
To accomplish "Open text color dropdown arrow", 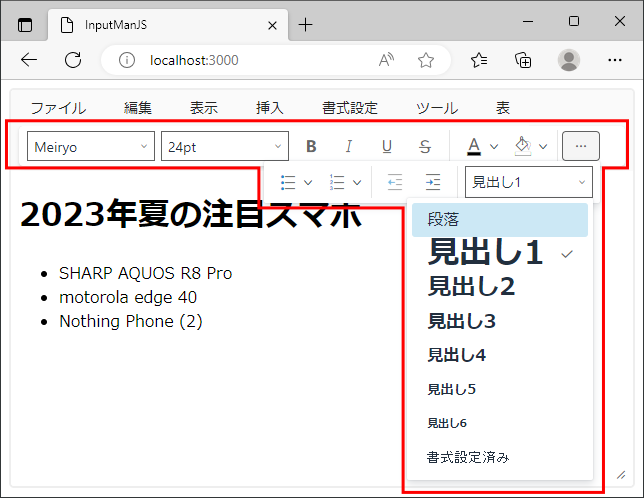I will [x=494, y=146].
